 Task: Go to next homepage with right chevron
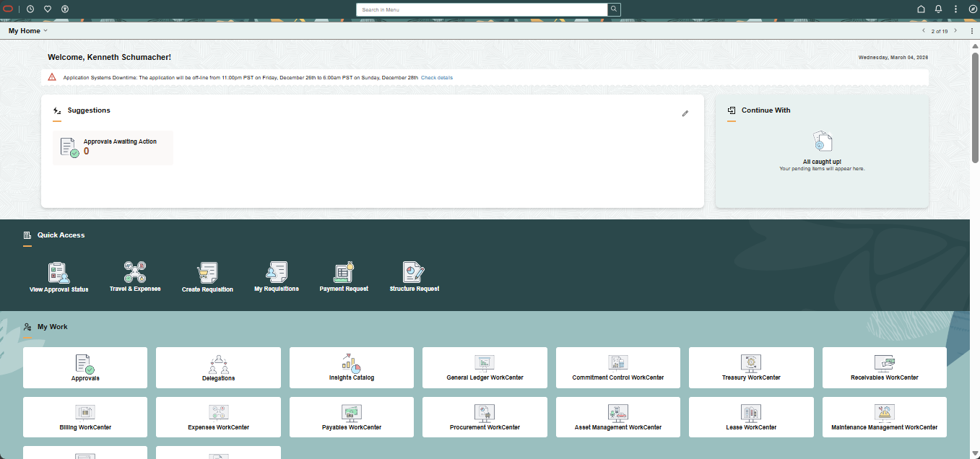pos(955,31)
